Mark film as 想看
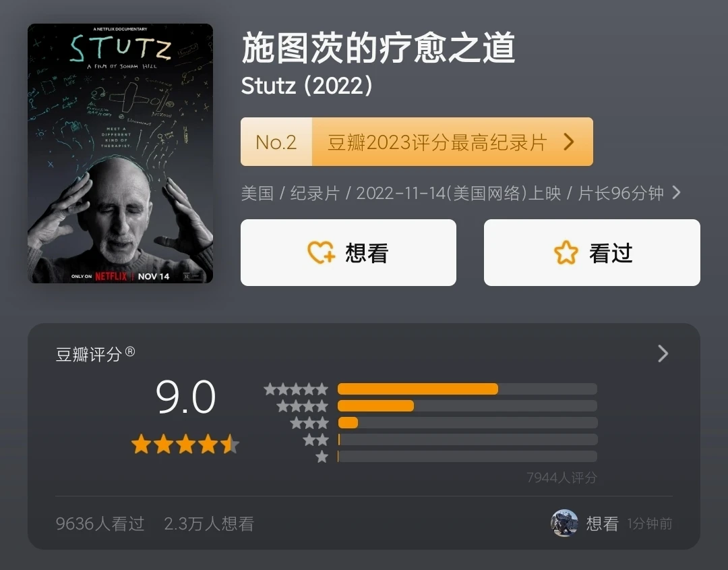The image size is (728, 570). 348,253
